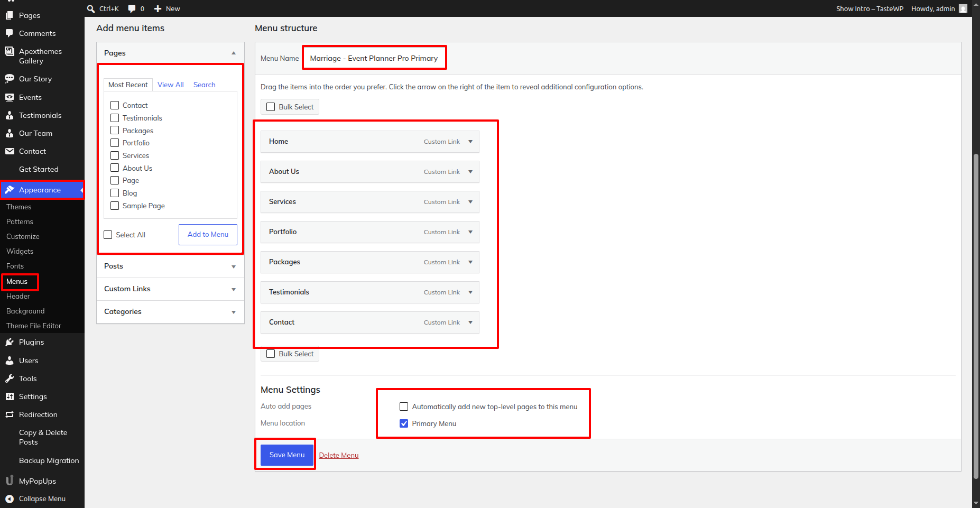Check the Contact page checkbox
This screenshot has width=980, height=508.
pos(115,105)
